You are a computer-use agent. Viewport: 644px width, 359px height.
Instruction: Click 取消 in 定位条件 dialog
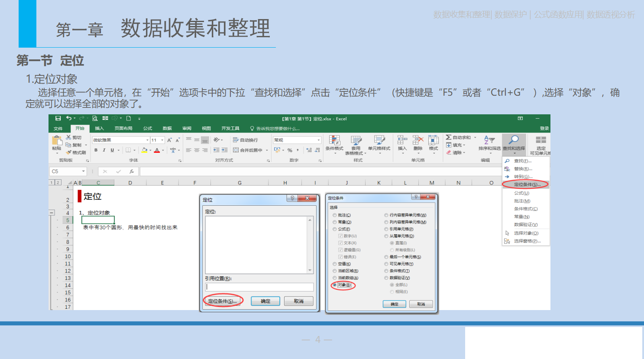(421, 304)
